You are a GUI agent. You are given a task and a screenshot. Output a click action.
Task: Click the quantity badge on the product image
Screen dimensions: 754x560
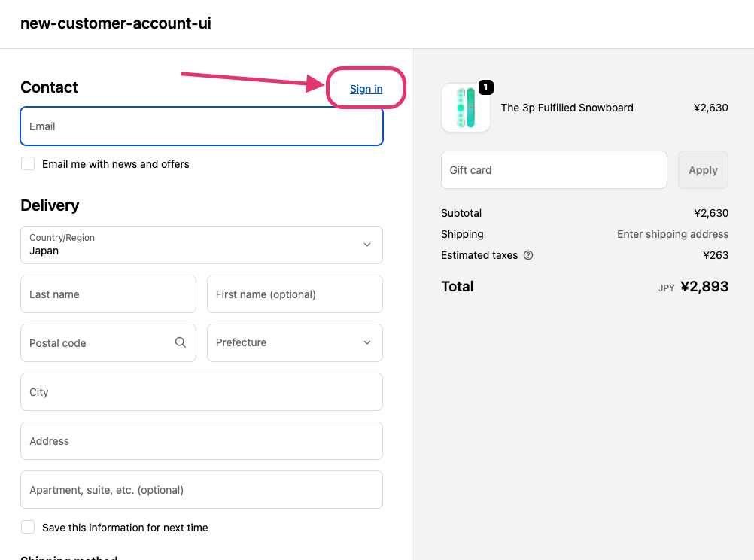click(x=485, y=87)
